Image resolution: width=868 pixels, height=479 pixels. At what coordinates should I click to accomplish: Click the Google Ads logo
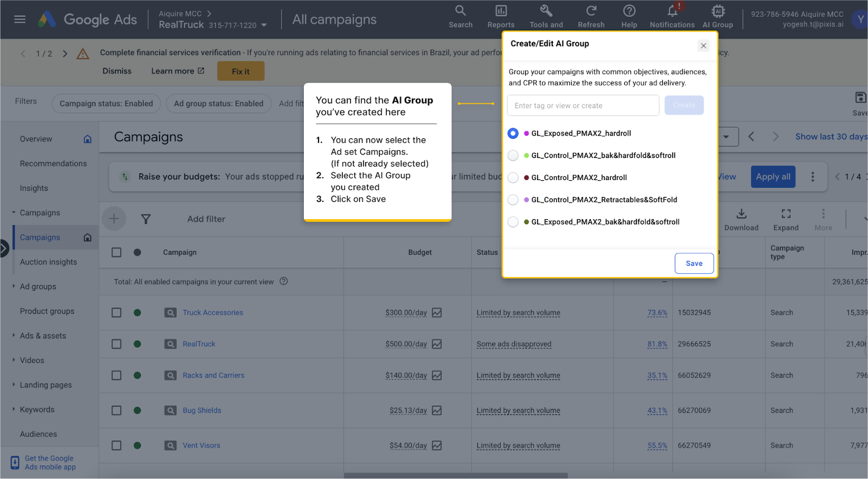88,20
